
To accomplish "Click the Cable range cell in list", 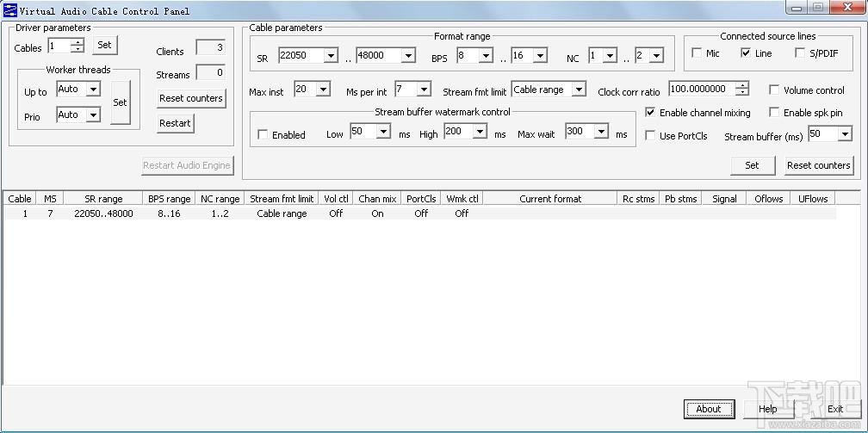I will [x=282, y=213].
